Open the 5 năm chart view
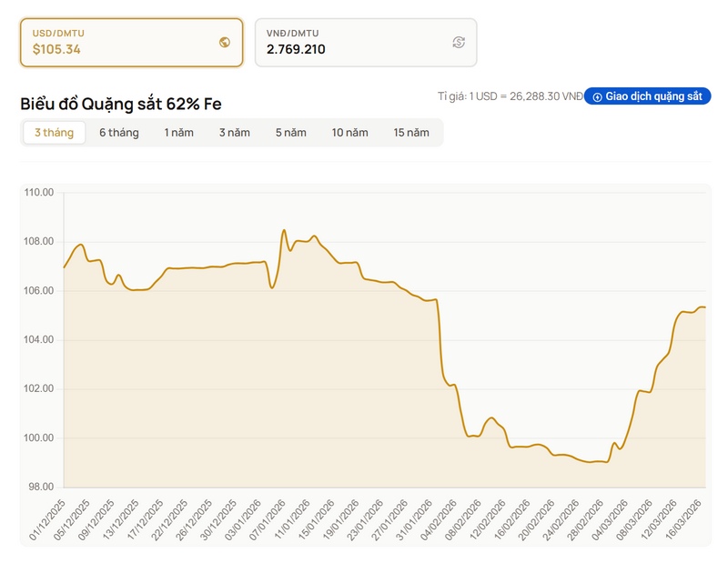This screenshot has width=728, height=563. (291, 133)
